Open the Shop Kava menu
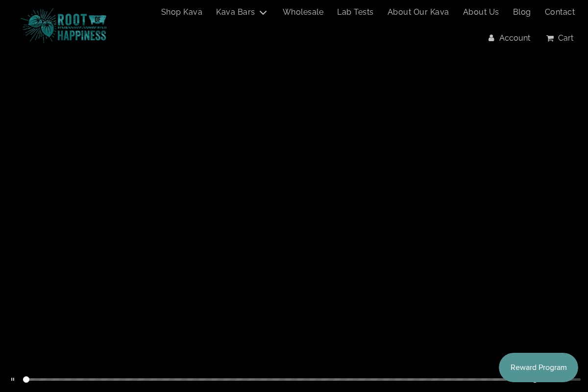 (182, 12)
